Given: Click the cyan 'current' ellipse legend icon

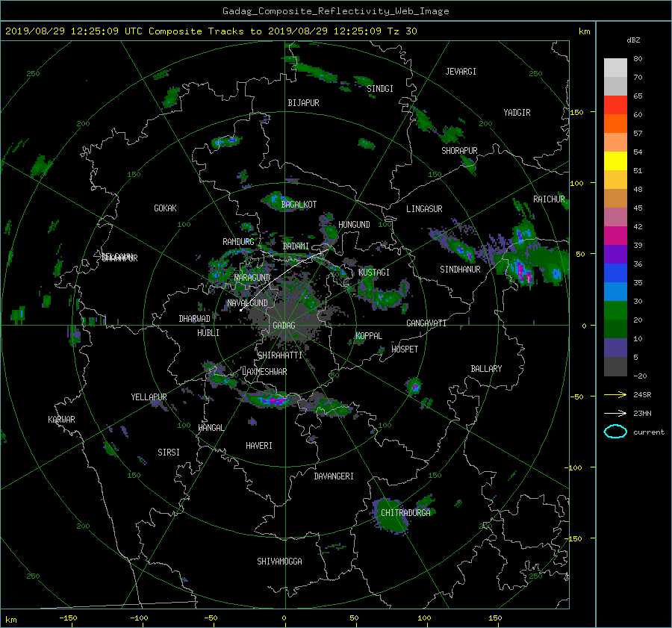Looking at the screenshot, I should coord(615,432).
